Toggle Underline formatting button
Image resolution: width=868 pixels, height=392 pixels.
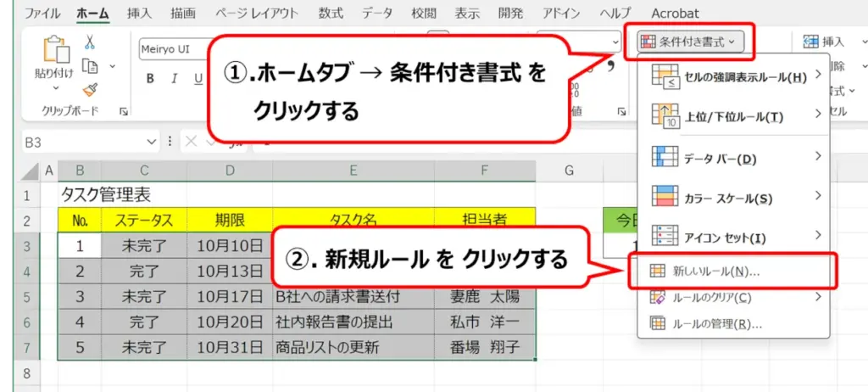[x=198, y=79]
